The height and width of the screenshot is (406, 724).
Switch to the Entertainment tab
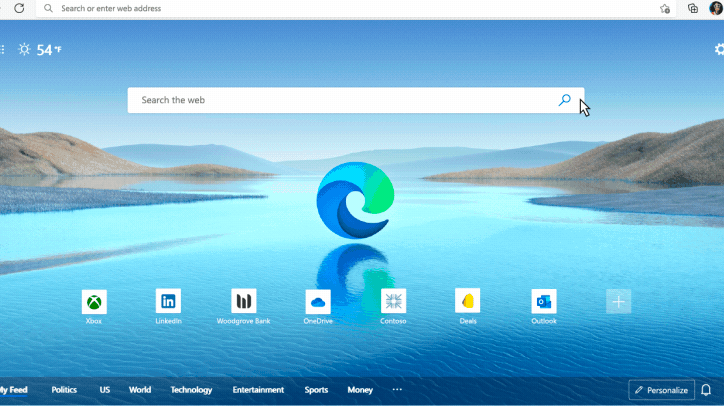point(258,390)
